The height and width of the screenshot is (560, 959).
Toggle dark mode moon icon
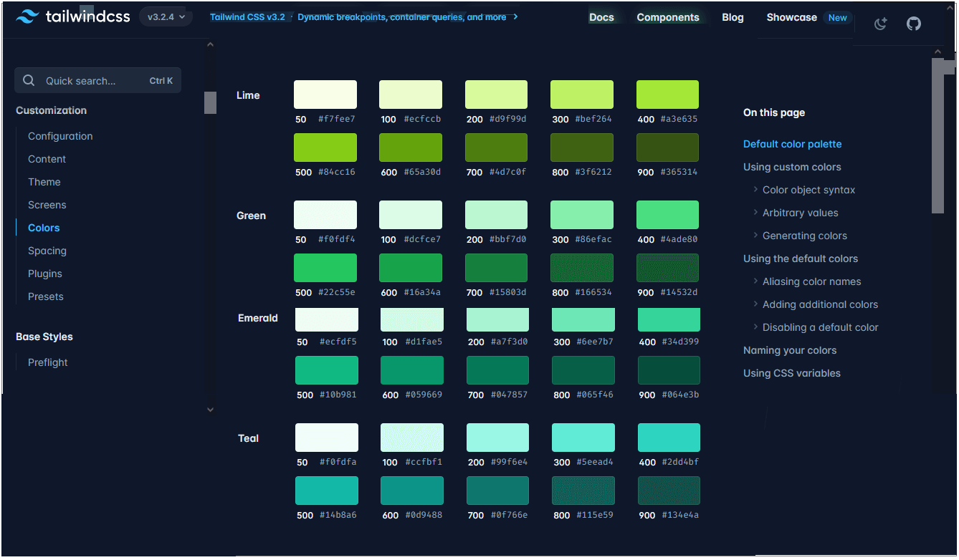[x=881, y=24]
